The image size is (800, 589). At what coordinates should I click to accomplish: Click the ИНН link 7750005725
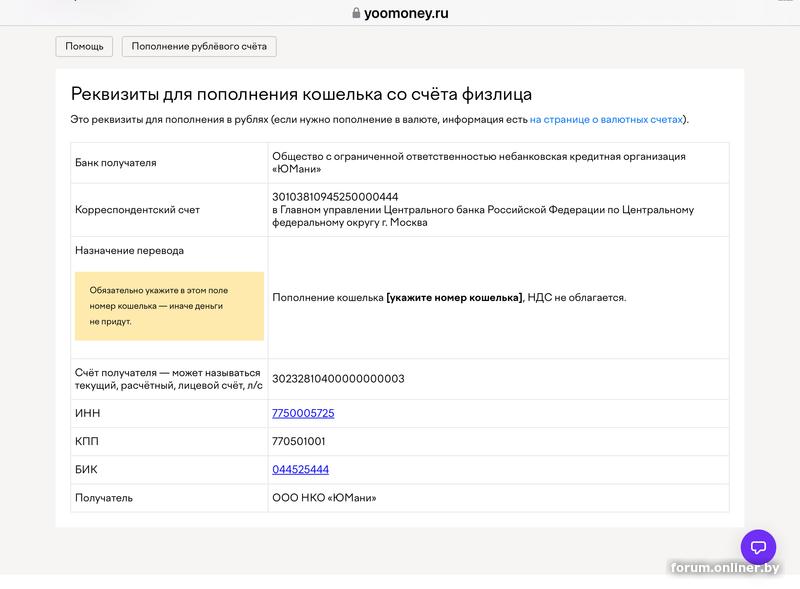coord(303,413)
